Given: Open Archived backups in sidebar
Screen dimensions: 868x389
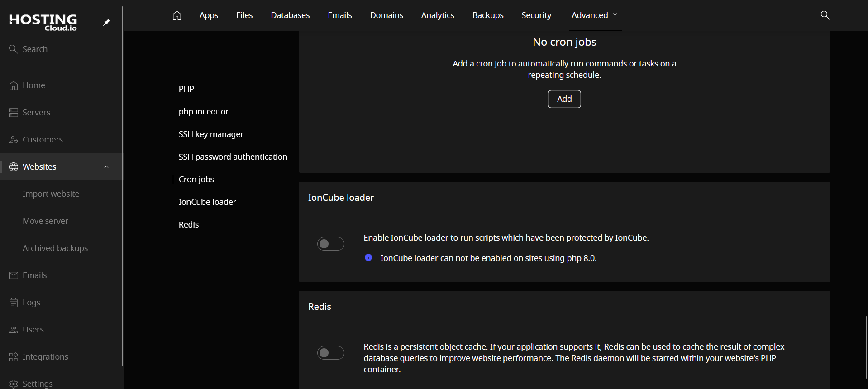Looking at the screenshot, I should (55, 248).
